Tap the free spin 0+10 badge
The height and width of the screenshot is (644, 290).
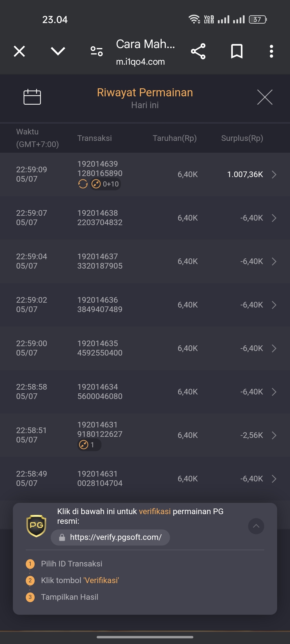pyautogui.click(x=105, y=184)
